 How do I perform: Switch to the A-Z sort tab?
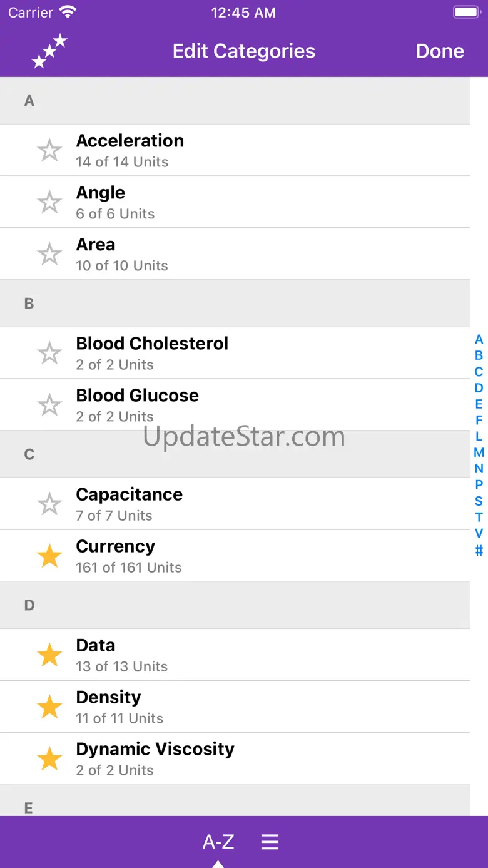click(218, 842)
